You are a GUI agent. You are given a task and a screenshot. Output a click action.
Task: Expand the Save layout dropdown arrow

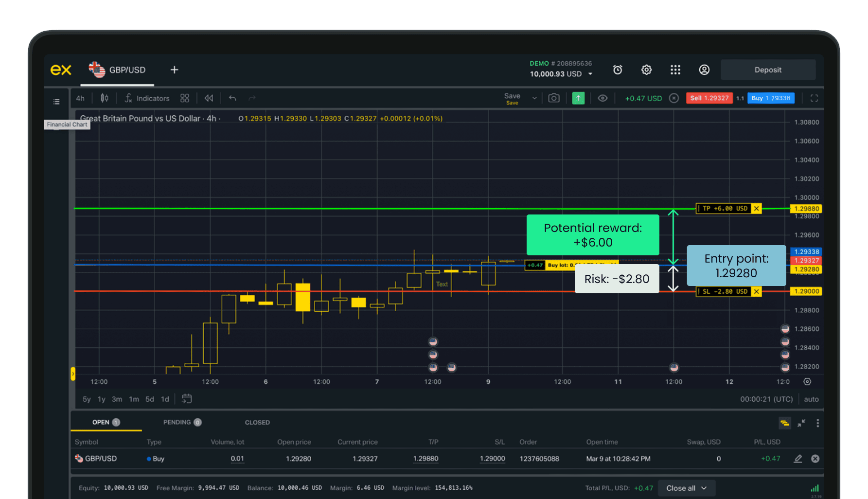[x=534, y=98]
